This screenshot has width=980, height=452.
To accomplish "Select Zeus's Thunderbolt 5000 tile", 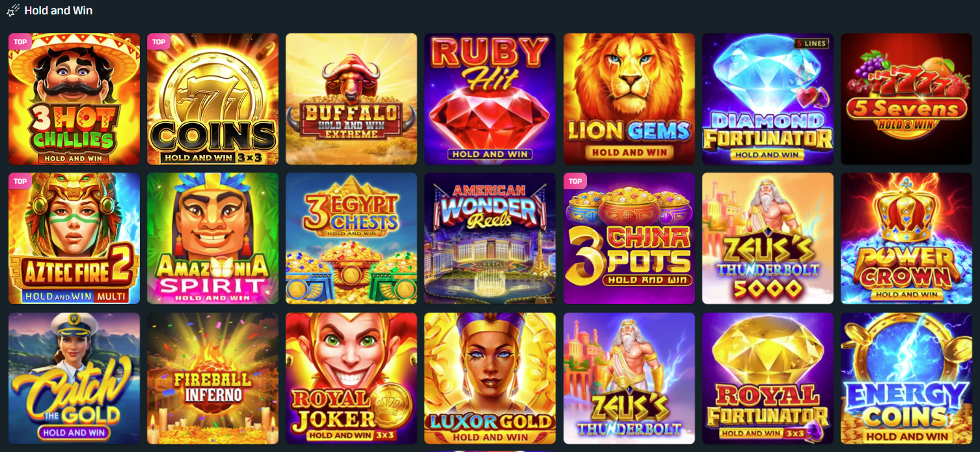I will (768, 238).
